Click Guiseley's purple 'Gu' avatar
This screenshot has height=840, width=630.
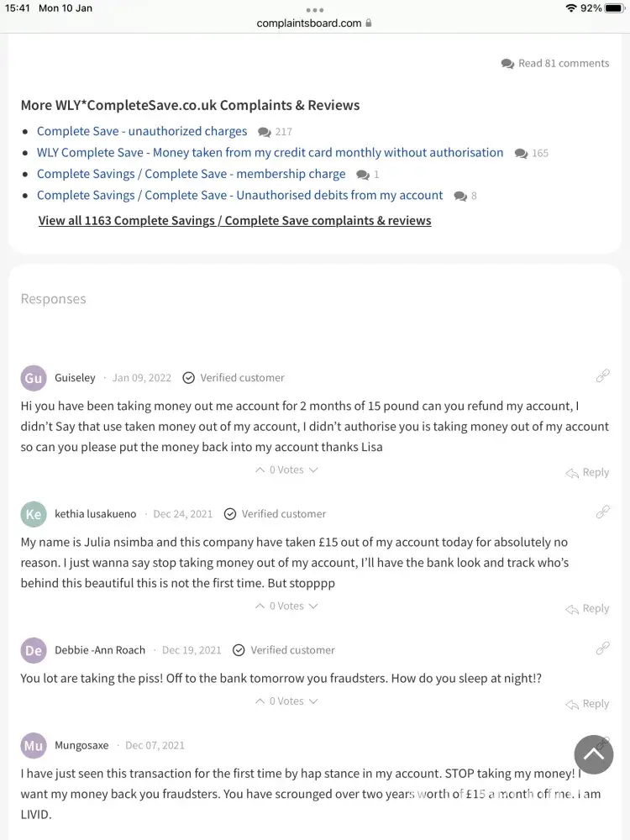click(34, 378)
